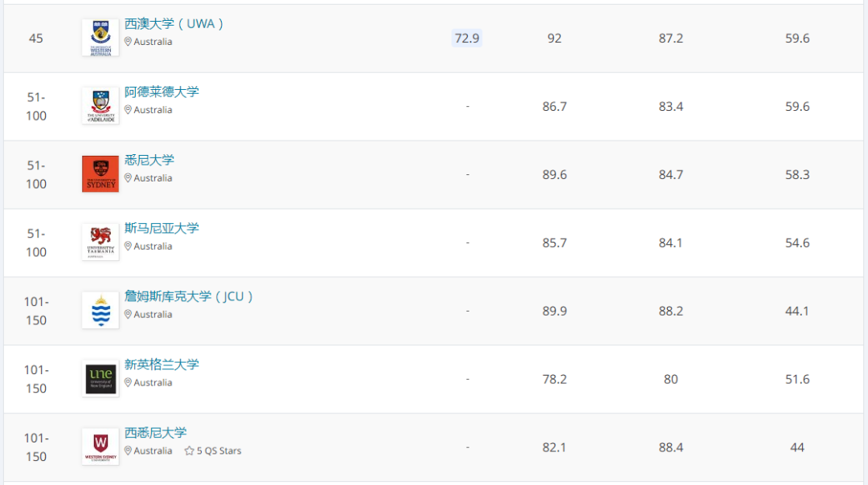This screenshot has width=868, height=485.
Task: Open the 詹姆斯库克大学（JCU）link
Action: point(189,297)
